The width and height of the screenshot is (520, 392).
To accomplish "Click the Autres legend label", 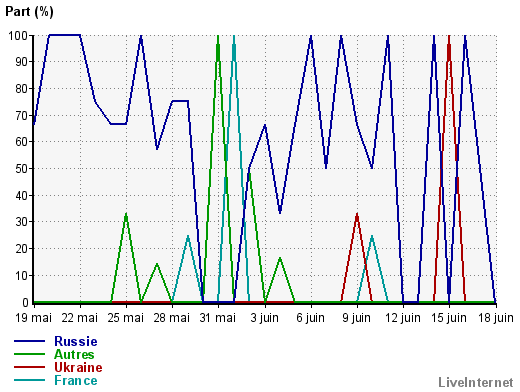I will [x=74, y=354].
